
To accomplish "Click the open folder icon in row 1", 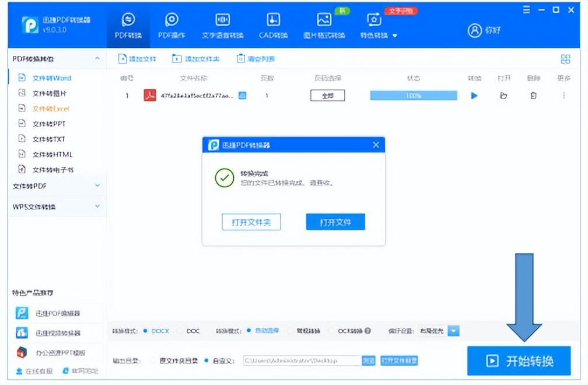I will 503,96.
